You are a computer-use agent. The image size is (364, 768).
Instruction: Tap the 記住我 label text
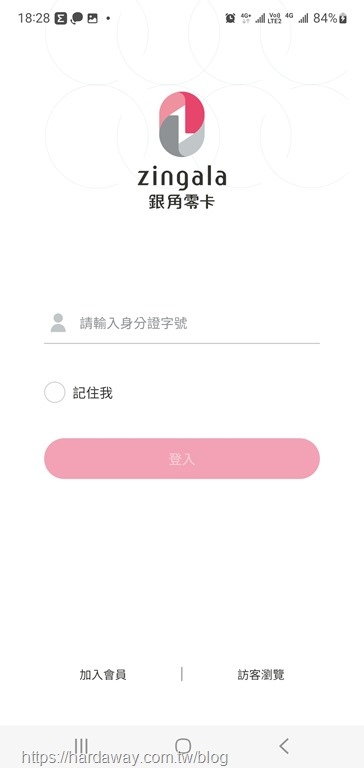point(93,393)
